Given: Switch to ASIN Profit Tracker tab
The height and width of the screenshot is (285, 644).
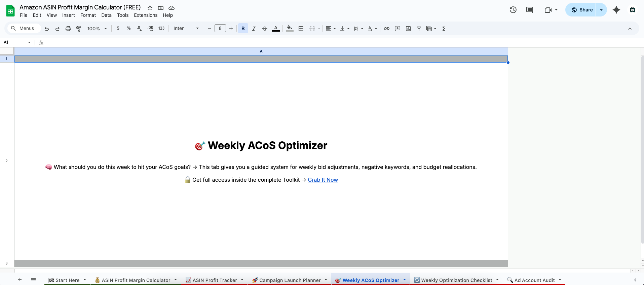Looking at the screenshot, I should click(x=215, y=280).
